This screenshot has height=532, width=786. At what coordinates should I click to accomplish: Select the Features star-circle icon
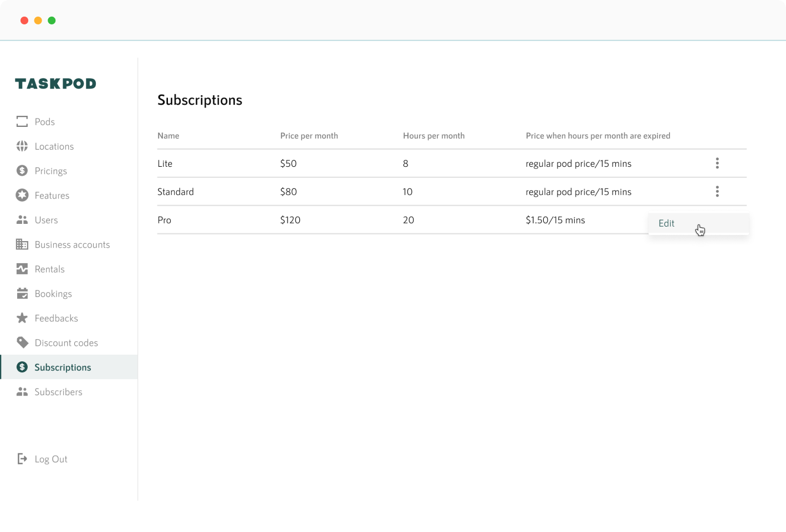click(22, 195)
